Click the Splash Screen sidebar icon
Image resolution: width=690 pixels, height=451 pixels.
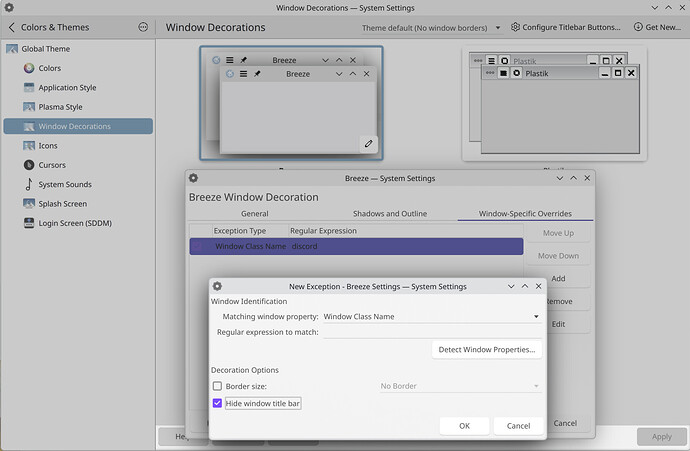pos(29,204)
